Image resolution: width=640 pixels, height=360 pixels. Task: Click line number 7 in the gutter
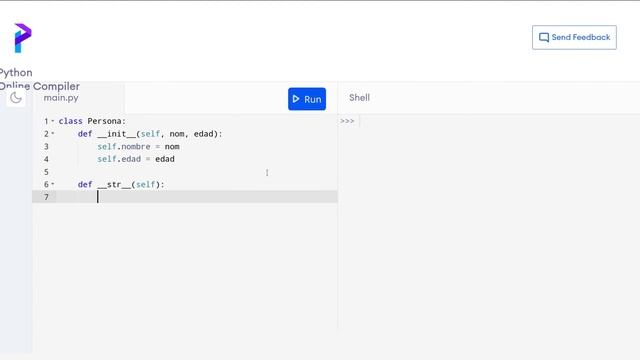tap(46, 197)
